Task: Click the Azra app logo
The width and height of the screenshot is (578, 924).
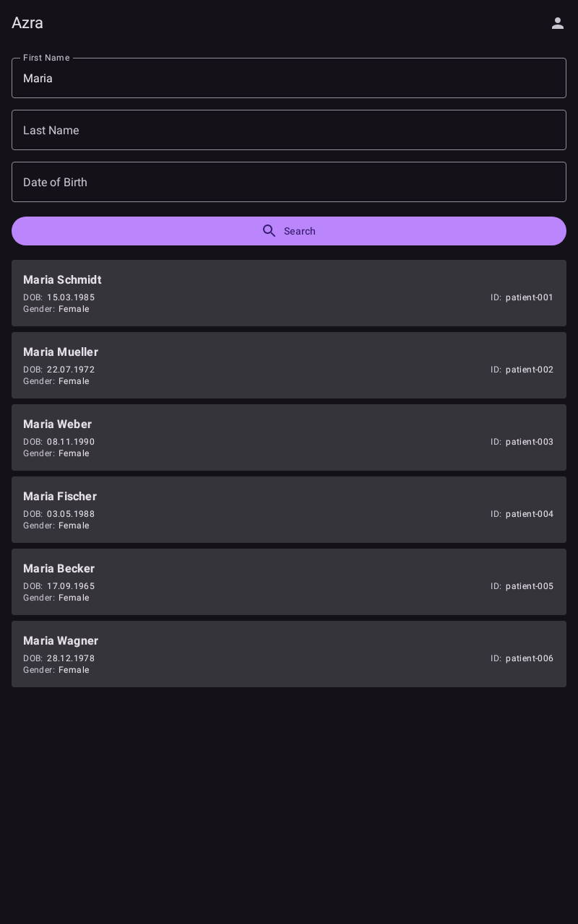Action: click(27, 22)
